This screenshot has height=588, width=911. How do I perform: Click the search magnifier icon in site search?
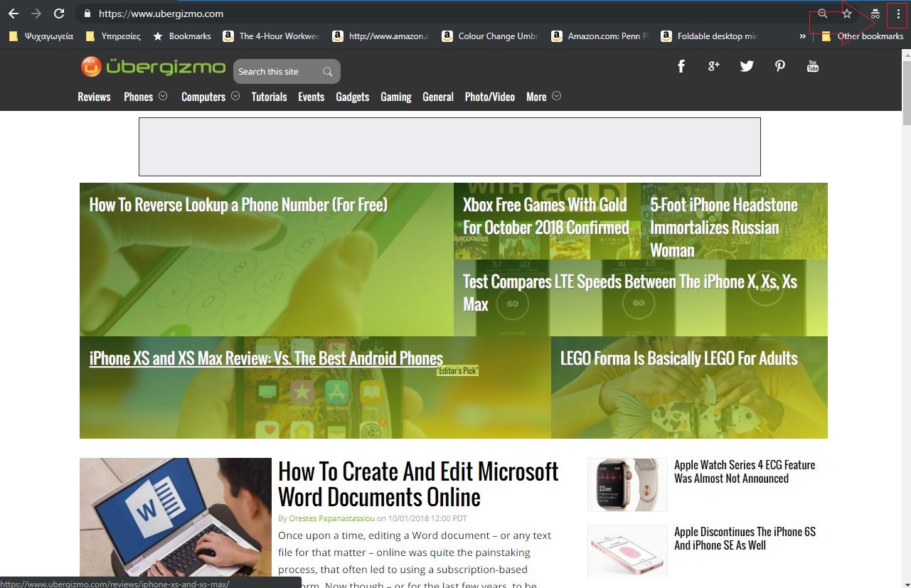328,71
